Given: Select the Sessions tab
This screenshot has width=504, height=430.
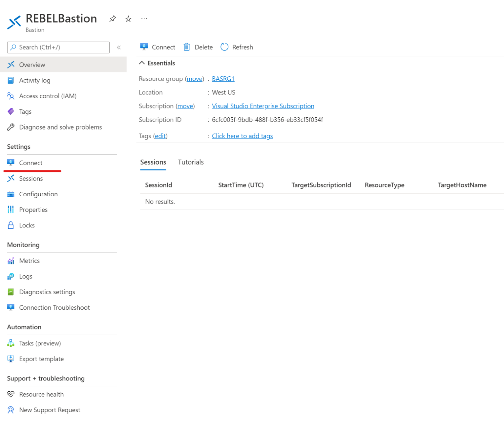Looking at the screenshot, I should coord(153,162).
